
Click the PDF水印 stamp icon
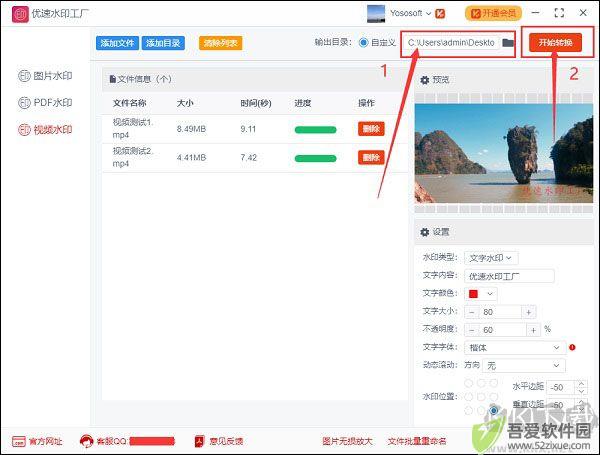point(24,103)
